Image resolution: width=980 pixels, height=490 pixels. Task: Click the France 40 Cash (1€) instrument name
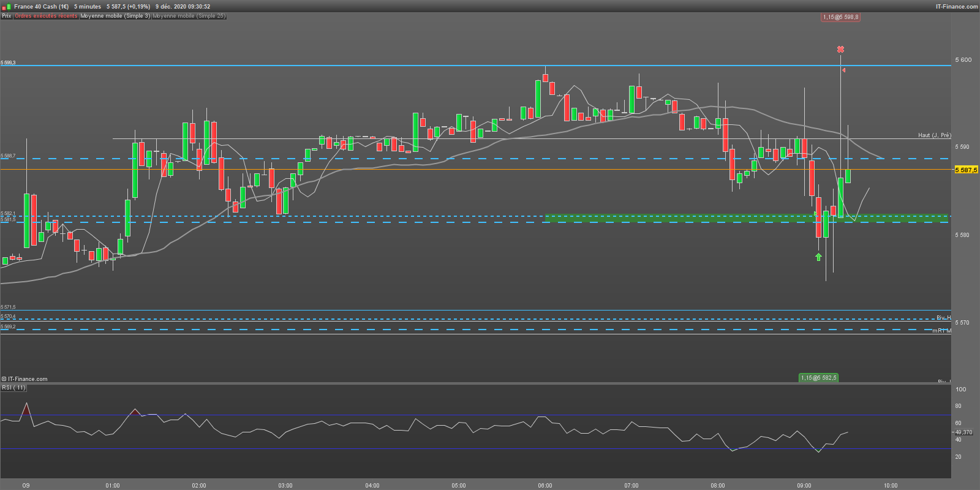pos(41,6)
